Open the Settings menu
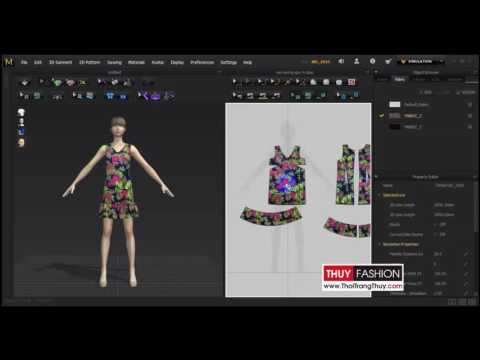The image size is (480, 360). (228, 62)
